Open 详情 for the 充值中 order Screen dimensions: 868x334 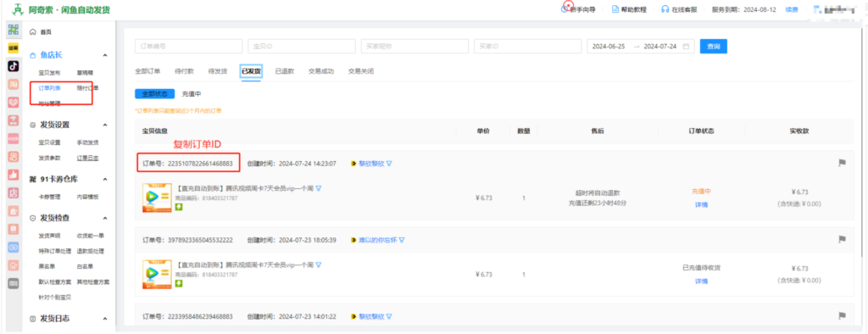701,204
